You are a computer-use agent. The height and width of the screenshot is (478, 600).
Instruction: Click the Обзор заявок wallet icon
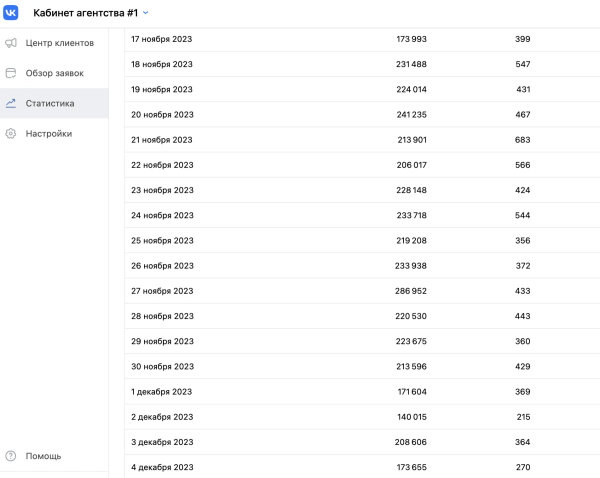pyautogui.click(x=11, y=73)
